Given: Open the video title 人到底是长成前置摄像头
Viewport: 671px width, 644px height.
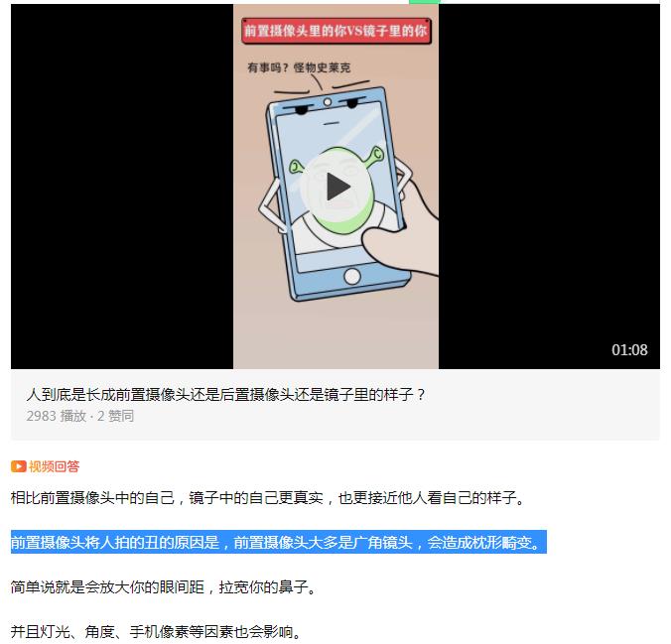Looking at the screenshot, I should click(225, 394).
